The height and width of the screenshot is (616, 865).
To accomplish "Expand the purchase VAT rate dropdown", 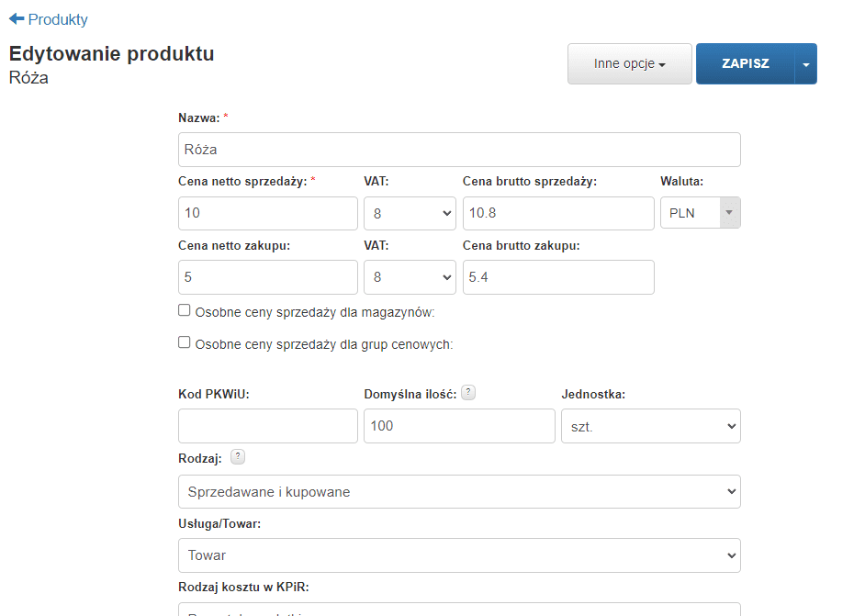I will point(410,277).
